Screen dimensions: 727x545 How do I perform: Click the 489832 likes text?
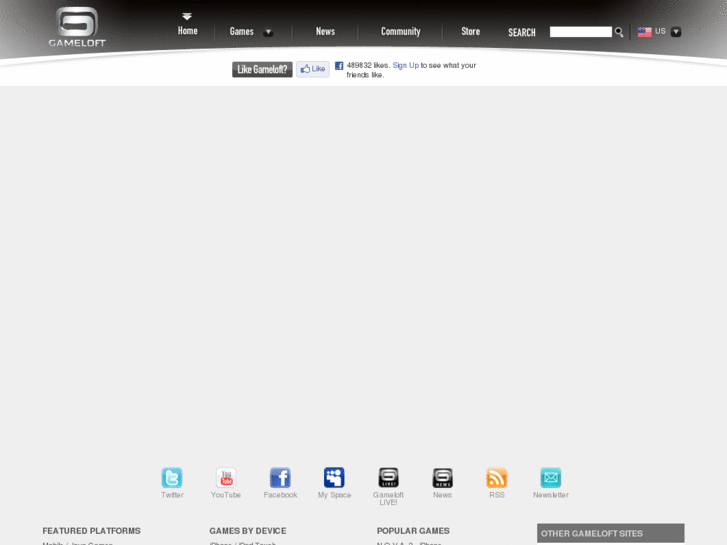(x=369, y=65)
